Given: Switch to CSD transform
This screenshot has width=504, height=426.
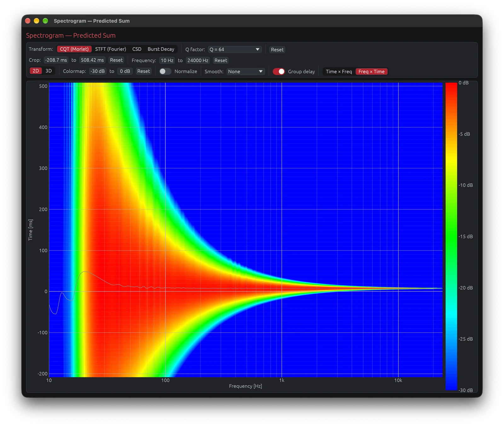Looking at the screenshot, I should [x=137, y=49].
